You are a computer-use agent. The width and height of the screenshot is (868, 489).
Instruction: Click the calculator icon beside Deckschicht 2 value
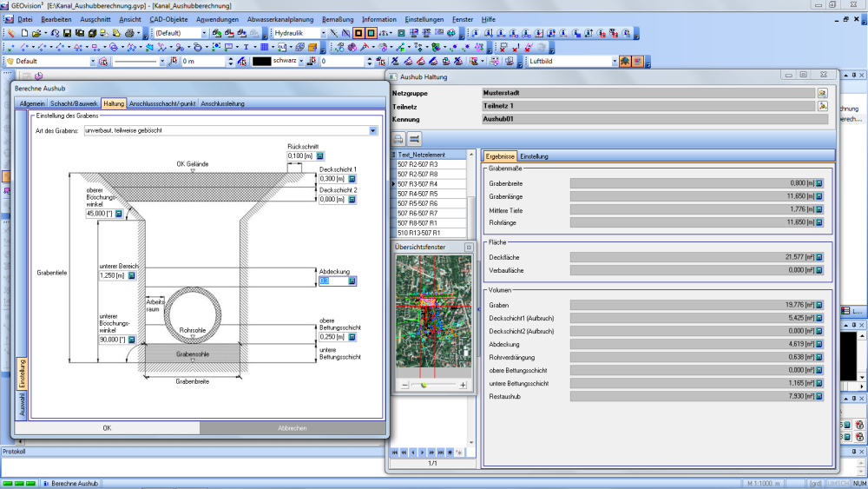[352, 200]
